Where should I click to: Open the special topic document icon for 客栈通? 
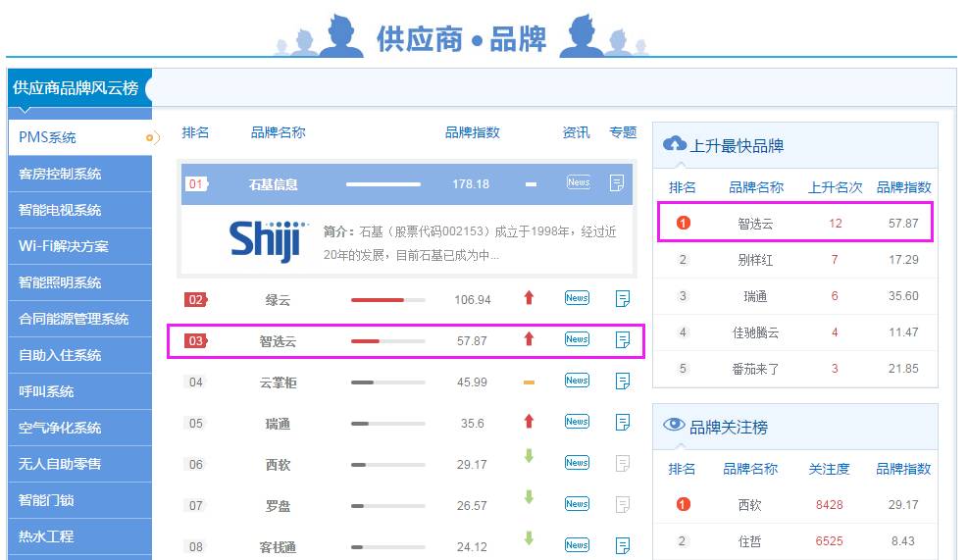(x=622, y=546)
